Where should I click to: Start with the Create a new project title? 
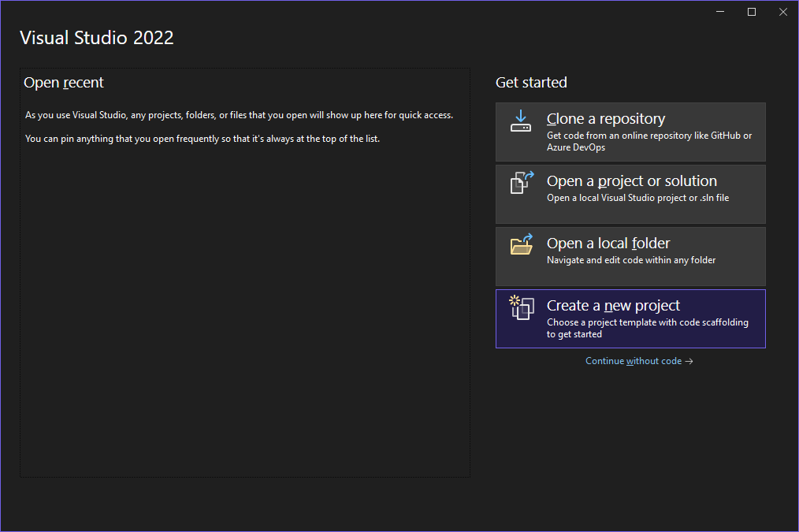pyautogui.click(x=613, y=305)
